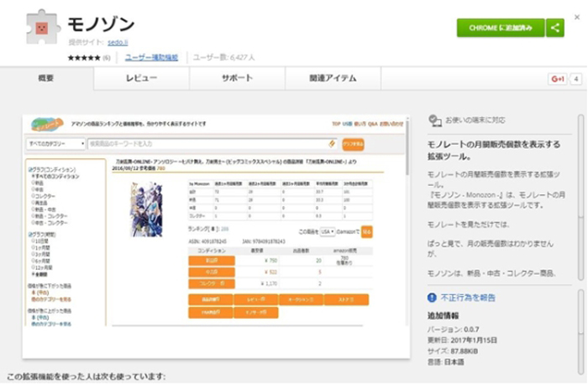Click the five-star rating

tap(84, 58)
